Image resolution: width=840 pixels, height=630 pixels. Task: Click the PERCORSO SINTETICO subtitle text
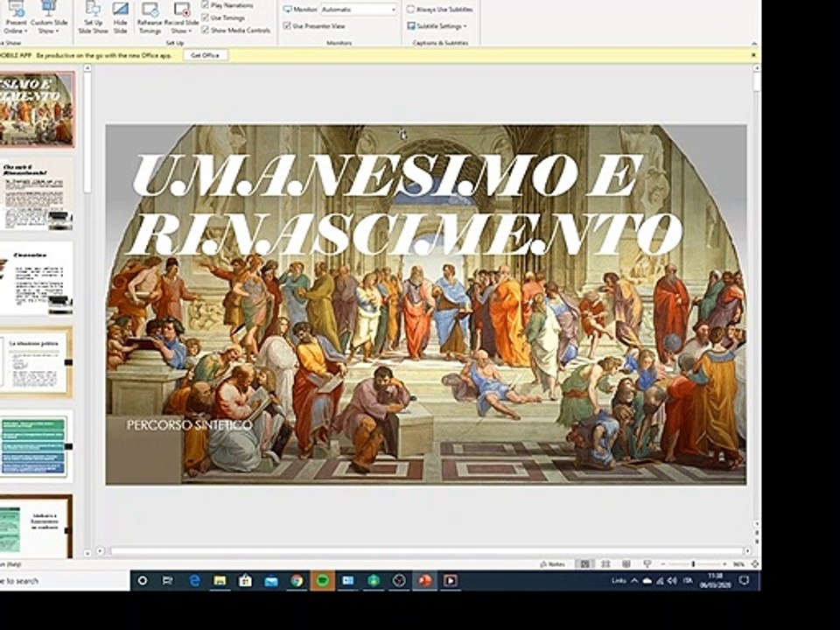coord(189,425)
